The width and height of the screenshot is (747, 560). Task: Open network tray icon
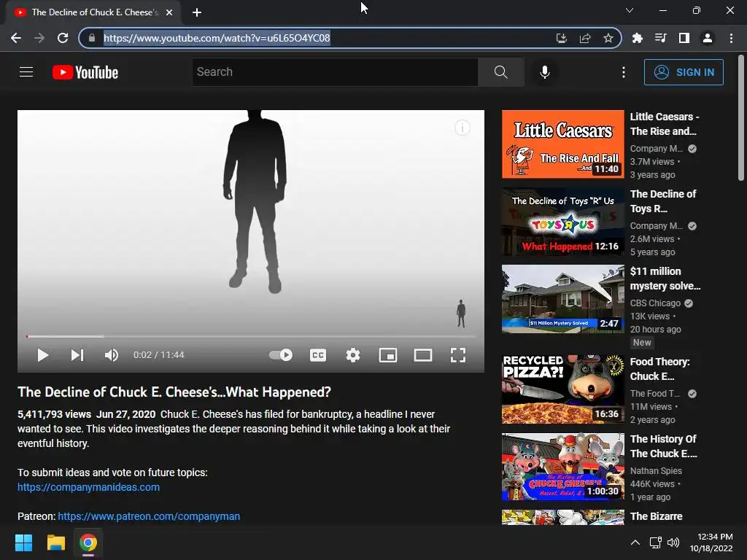(x=656, y=542)
